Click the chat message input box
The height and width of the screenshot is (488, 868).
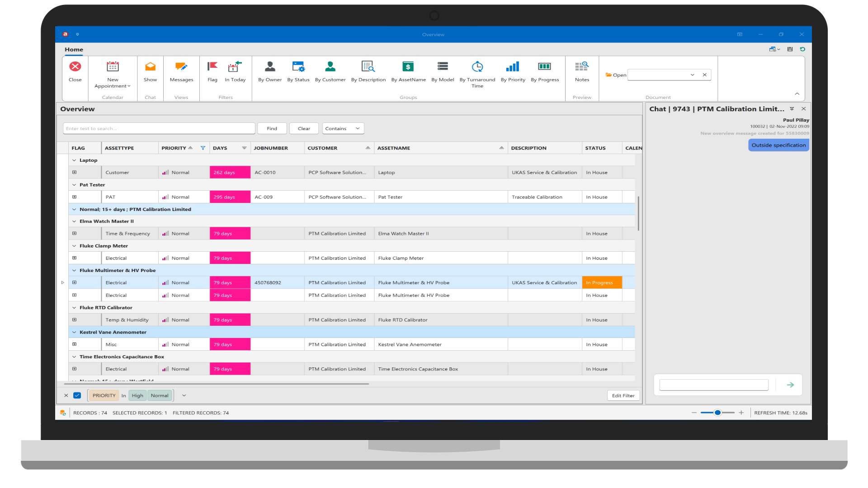(x=713, y=385)
